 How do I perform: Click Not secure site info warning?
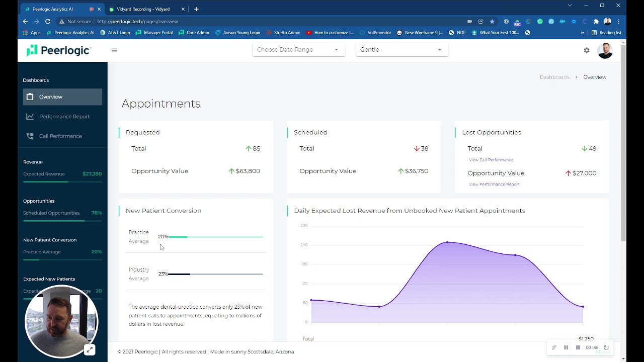tap(75, 22)
